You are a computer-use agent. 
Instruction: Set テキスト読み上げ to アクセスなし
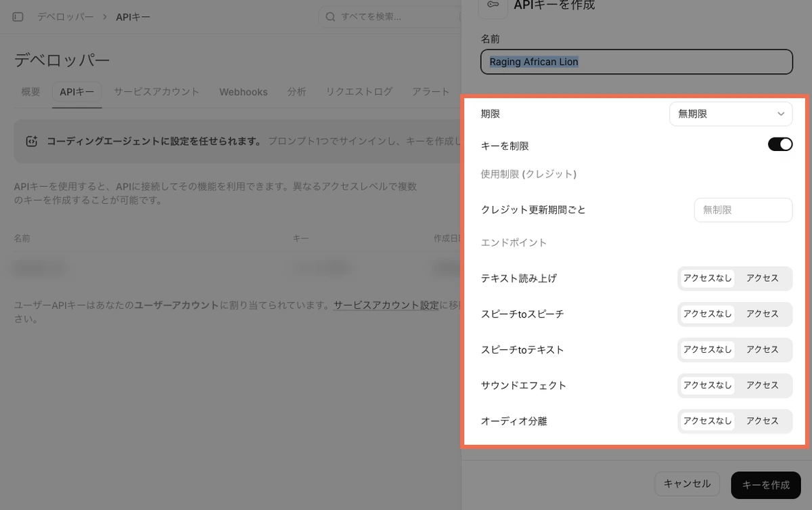[707, 278]
